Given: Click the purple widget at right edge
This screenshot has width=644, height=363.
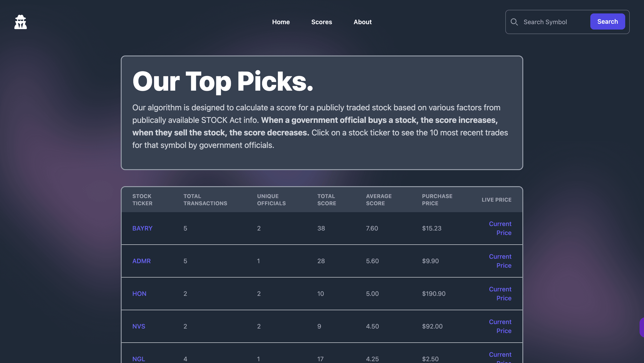Looking at the screenshot, I should tap(642, 327).
